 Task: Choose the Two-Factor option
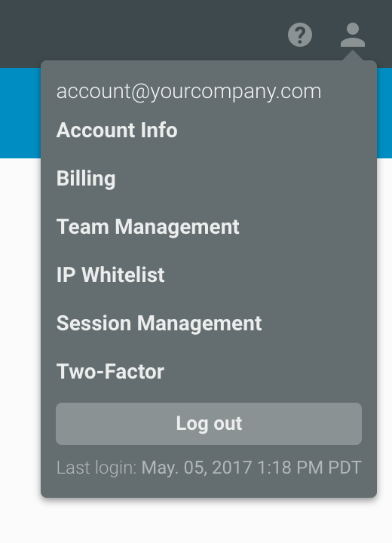(x=110, y=372)
